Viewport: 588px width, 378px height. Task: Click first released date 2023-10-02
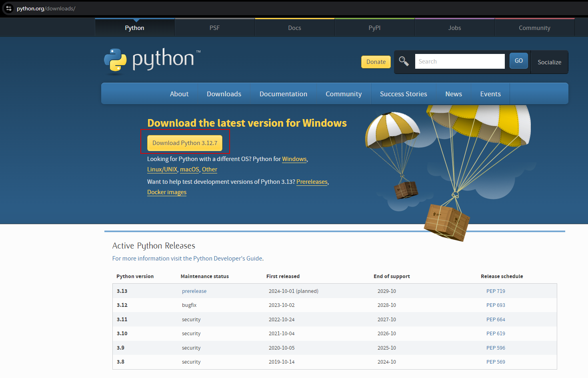click(282, 305)
